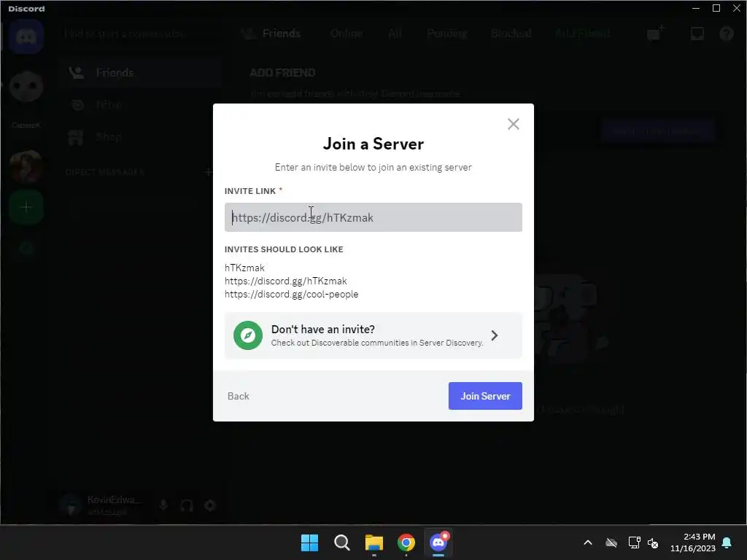Open the Help question mark icon
747x560 pixels.
(x=727, y=34)
